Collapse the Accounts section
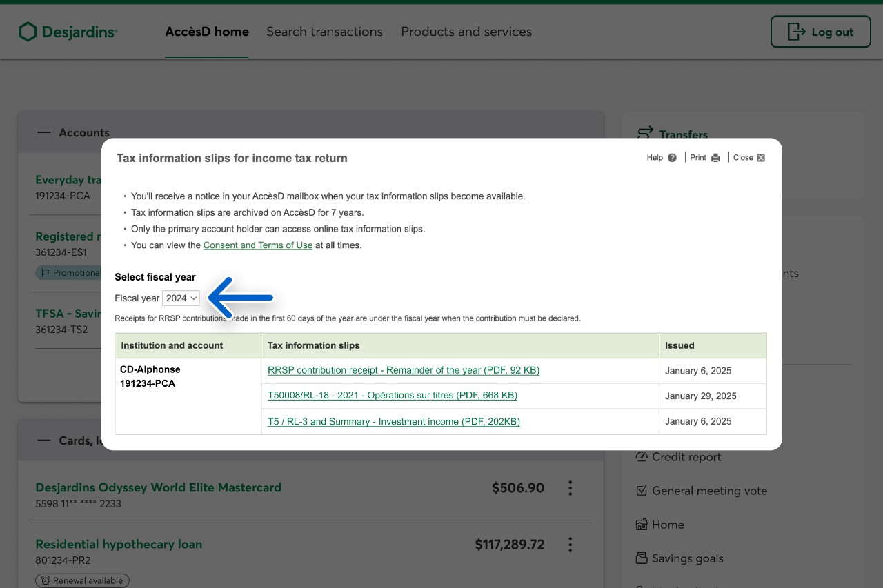This screenshot has width=883, height=588. pyautogui.click(x=44, y=132)
